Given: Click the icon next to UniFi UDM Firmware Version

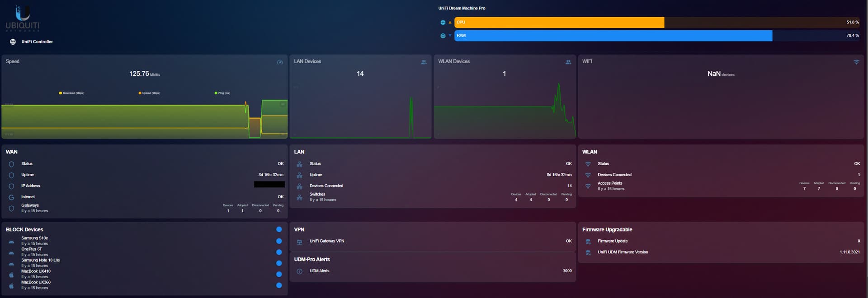Looking at the screenshot, I should coord(588,253).
